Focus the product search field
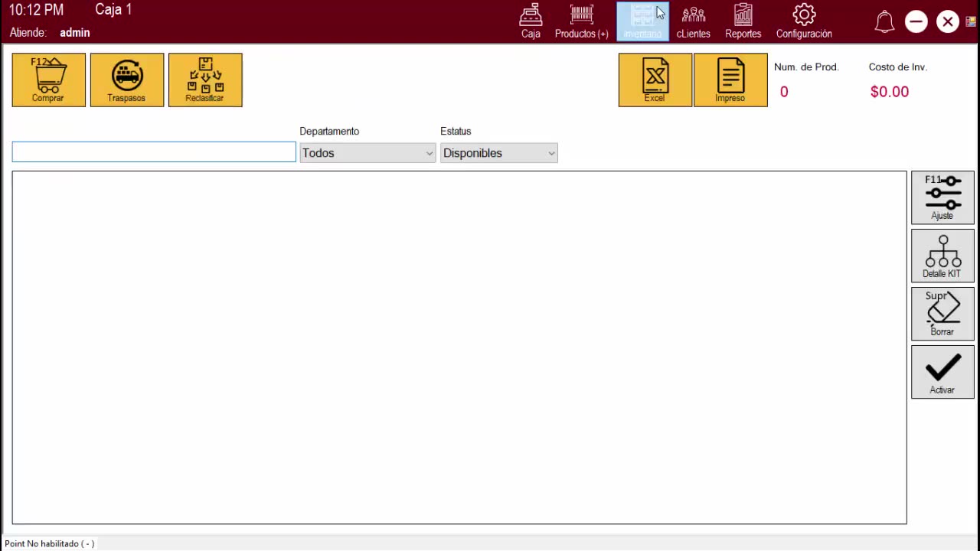The height and width of the screenshot is (551, 980). coord(154,152)
